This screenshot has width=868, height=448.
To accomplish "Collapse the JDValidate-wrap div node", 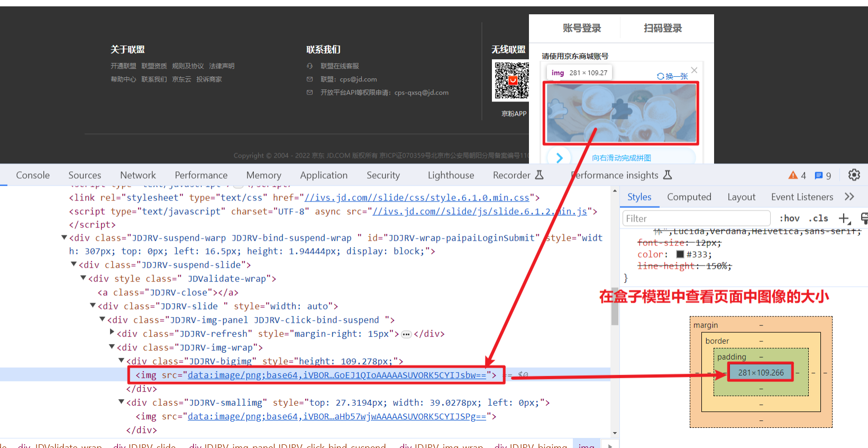I will point(83,278).
